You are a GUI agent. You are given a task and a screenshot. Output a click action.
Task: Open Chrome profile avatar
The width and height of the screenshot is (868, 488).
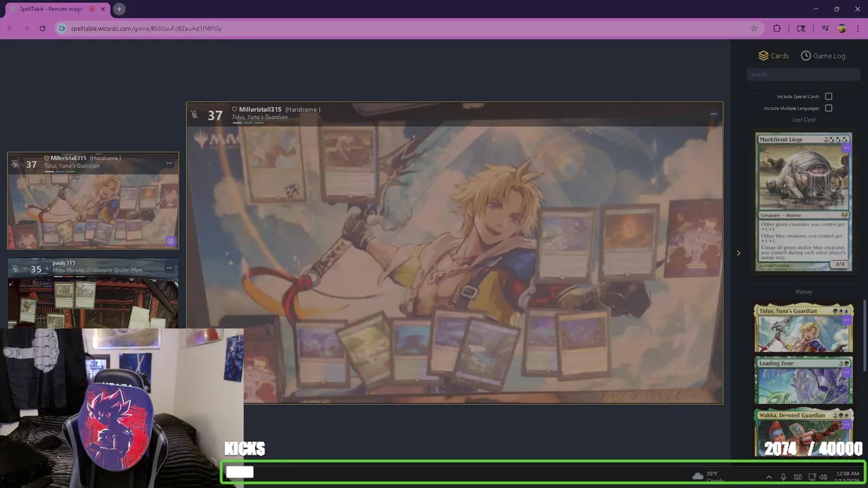click(842, 28)
